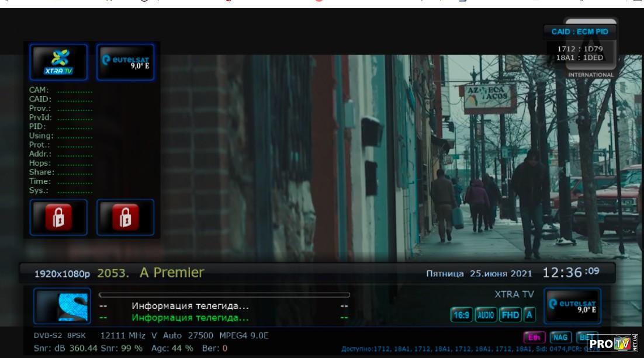This screenshot has width=644, height=358.
Task: Click the 16:9 aspect ratio indicator
Action: click(x=461, y=315)
